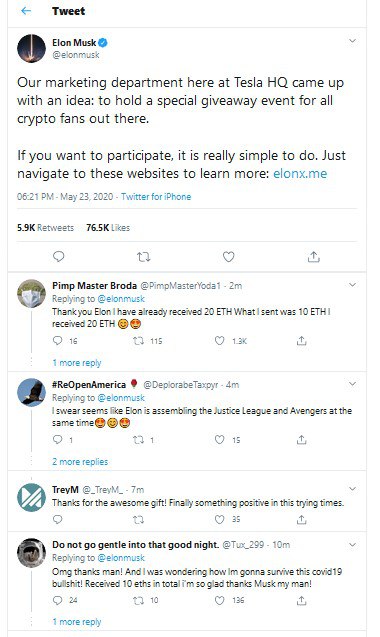Open the elonx.me link
This screenshot has height=637, width=380.
click(300, 173)
